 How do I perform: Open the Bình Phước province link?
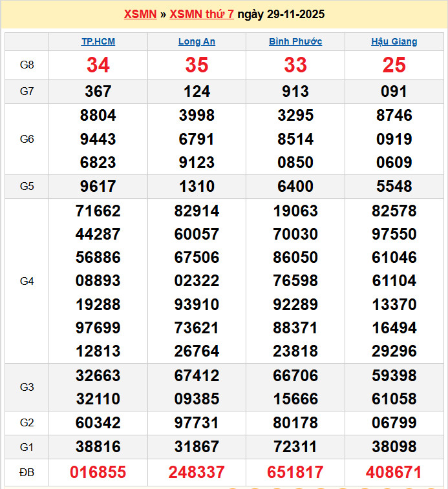pyautogui.click(x=295, y=41)
